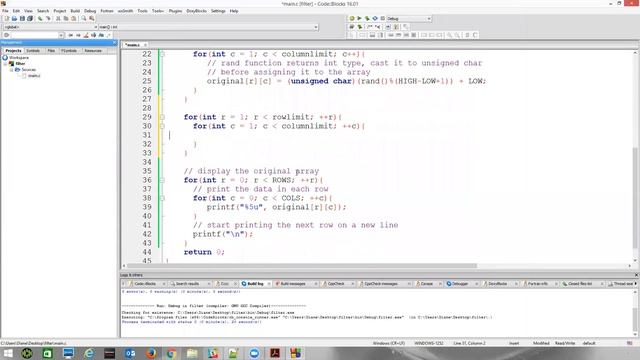Click the Windows Start button
This screenshot has width=640, height=360.
(x=8, y=353)
